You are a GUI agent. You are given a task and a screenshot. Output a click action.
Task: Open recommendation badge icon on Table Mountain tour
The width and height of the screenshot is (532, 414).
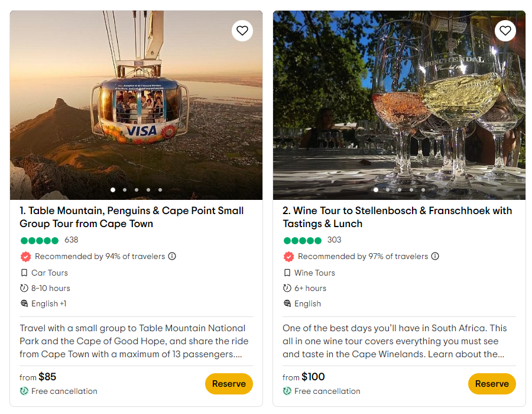tap(26, 257)
